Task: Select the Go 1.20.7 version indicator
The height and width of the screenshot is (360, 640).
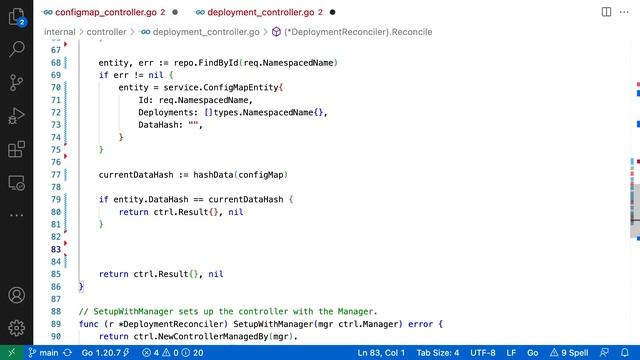Action: click(105, 353)
